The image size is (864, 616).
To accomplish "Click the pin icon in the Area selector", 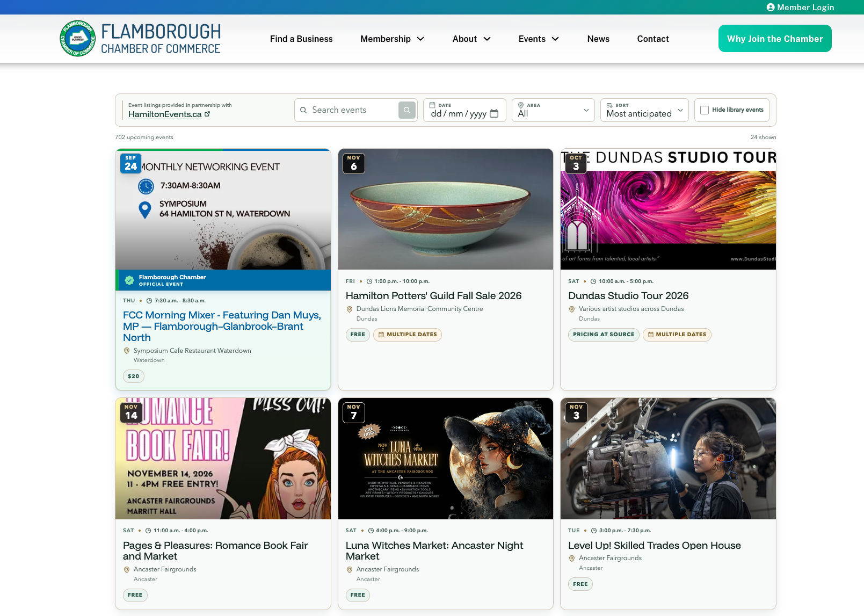I will tap(521, 105).
